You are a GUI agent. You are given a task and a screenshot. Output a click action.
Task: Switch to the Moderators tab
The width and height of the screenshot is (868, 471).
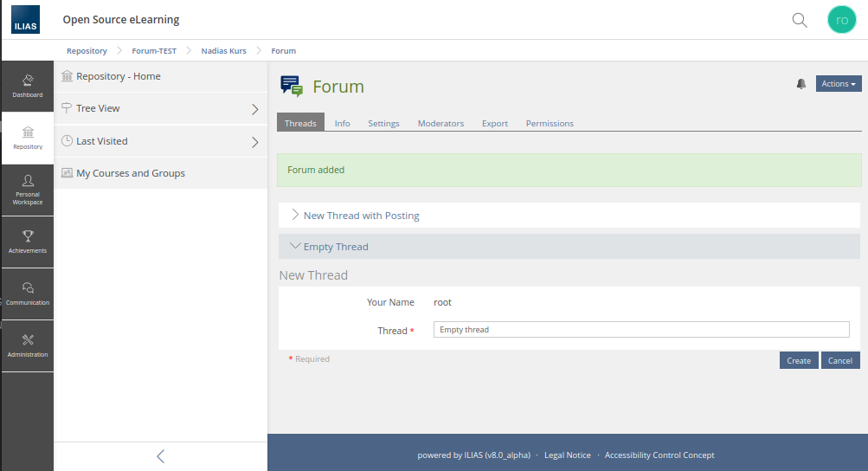click(440, 124)
